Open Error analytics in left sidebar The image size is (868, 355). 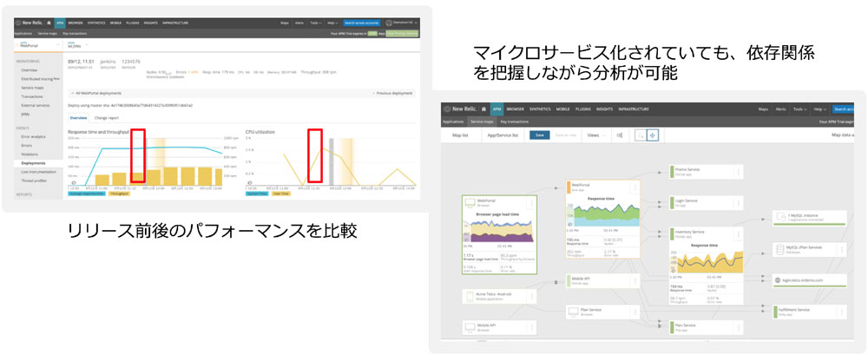click(33, 136)
